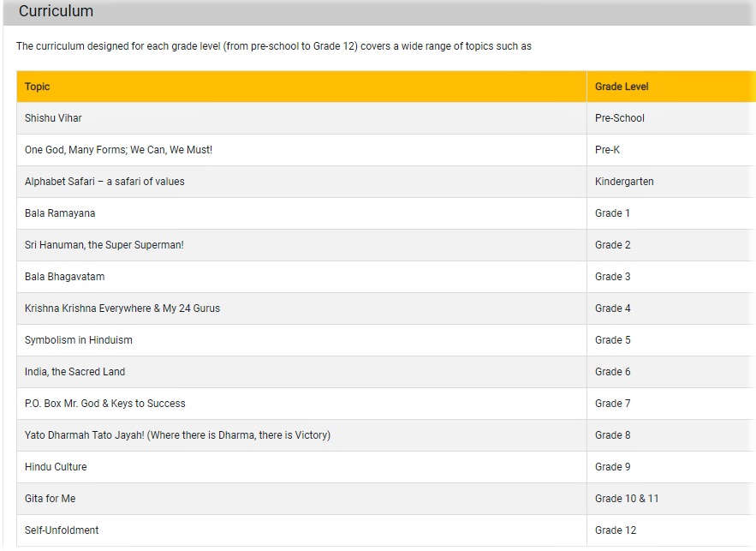Screen dimensions: 756x551
Task: Click the Pre-School grade cell
Action: pos(671,118)
